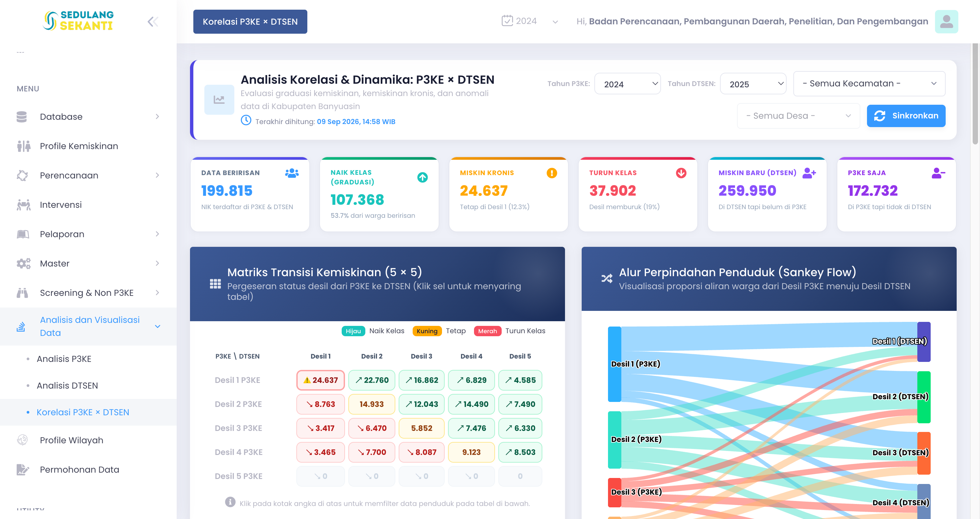Click the chart icon beside Analisis Korelasi title
The height and width of the screenshot is (519, 980).
pos(219,100)
